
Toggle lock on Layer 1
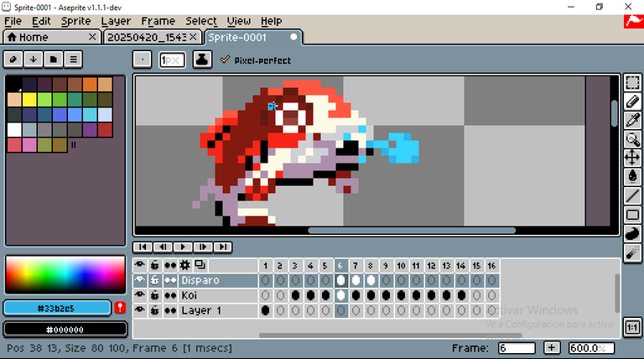click(155, 310)
